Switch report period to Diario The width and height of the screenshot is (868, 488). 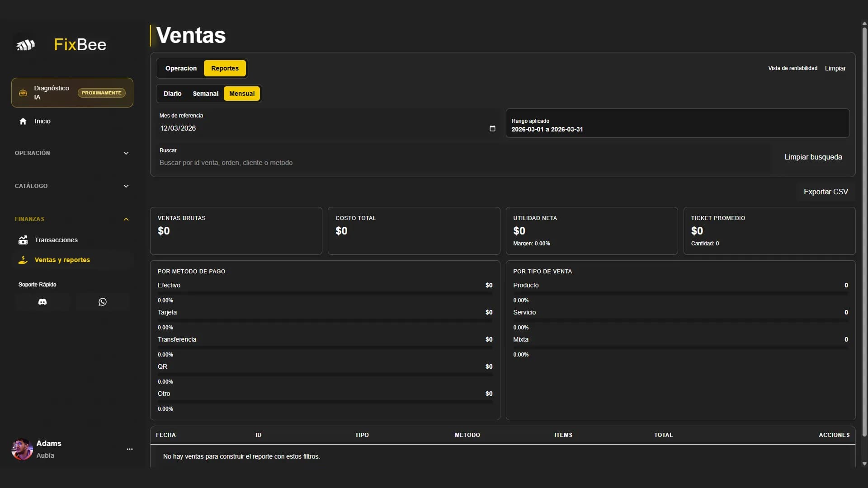[172, 94]
